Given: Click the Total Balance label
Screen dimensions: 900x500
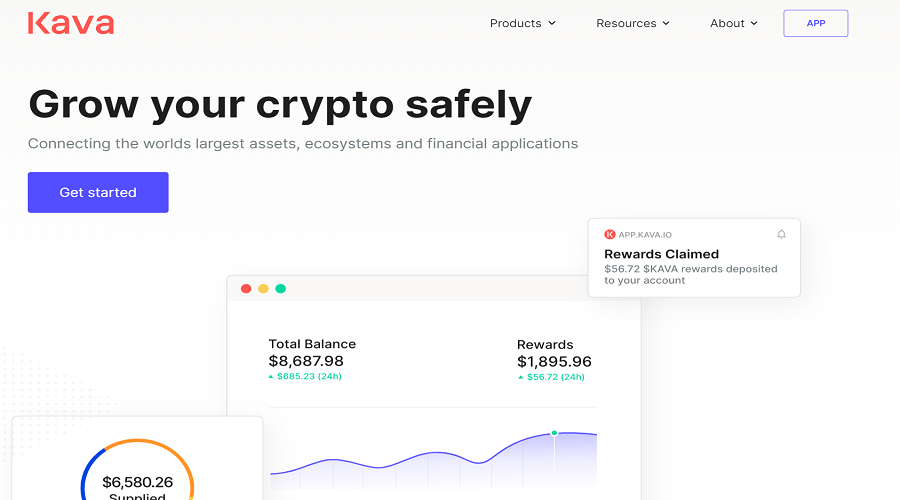Looking at the screenshot, I should [x=312, y=344].
